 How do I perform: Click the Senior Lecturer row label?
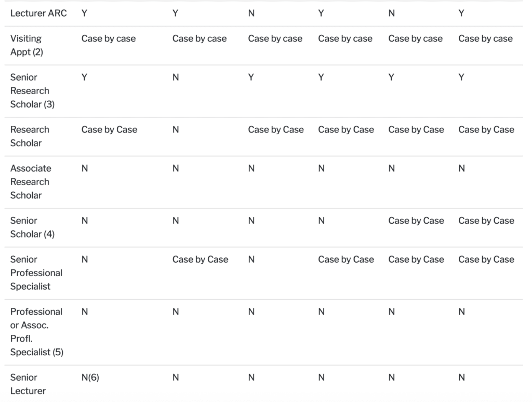click(x=28, y=384)
